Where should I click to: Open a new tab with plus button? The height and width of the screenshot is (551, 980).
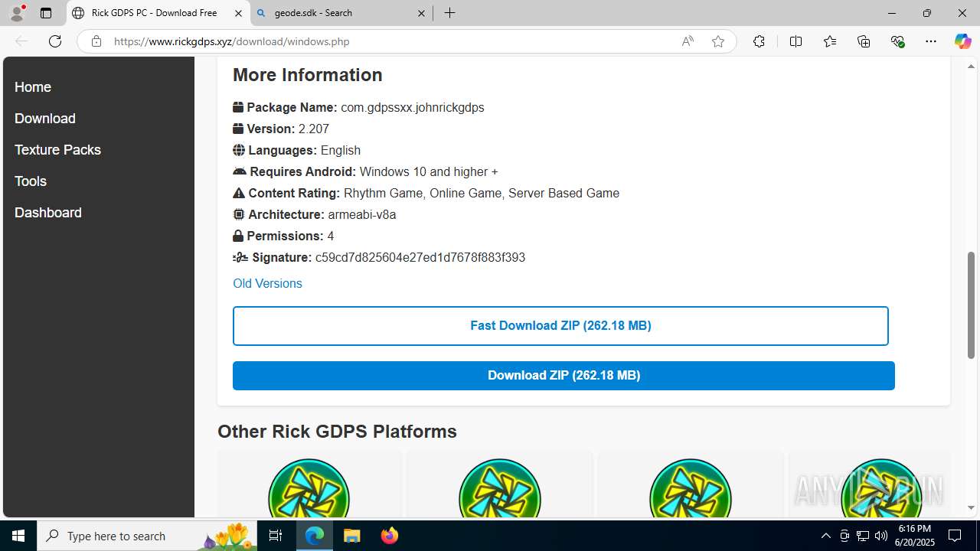click(450, 13)
